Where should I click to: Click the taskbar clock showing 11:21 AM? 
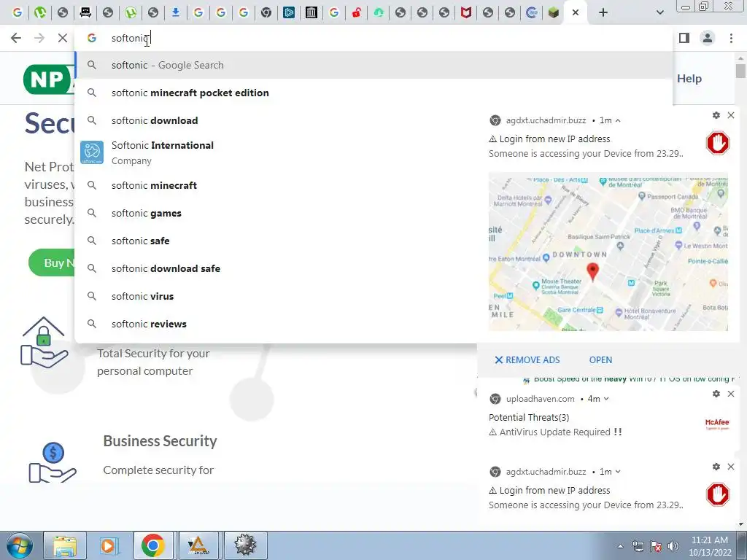click(x=710, y=546)
